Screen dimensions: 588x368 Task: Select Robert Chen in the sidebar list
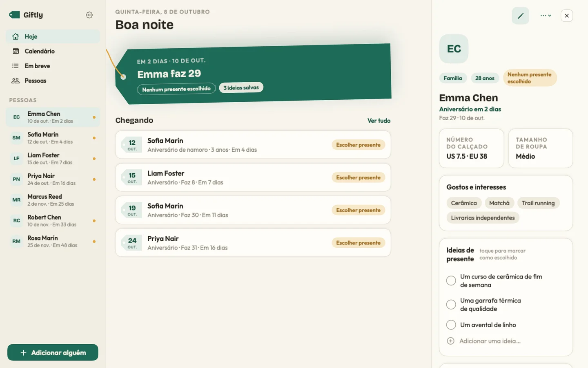[x=53, y=220]
